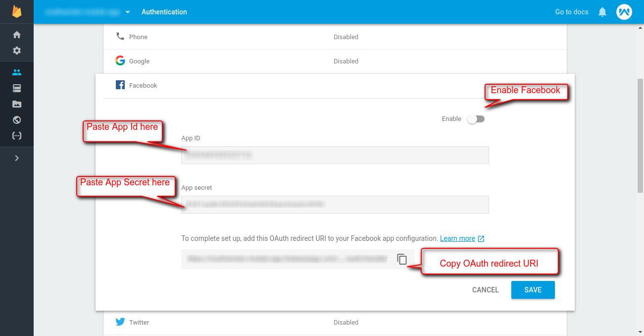Toggle the Facebook Enable switch
Image resolution: width=644 pixels, height=336 pixels.
pos(476,119)
